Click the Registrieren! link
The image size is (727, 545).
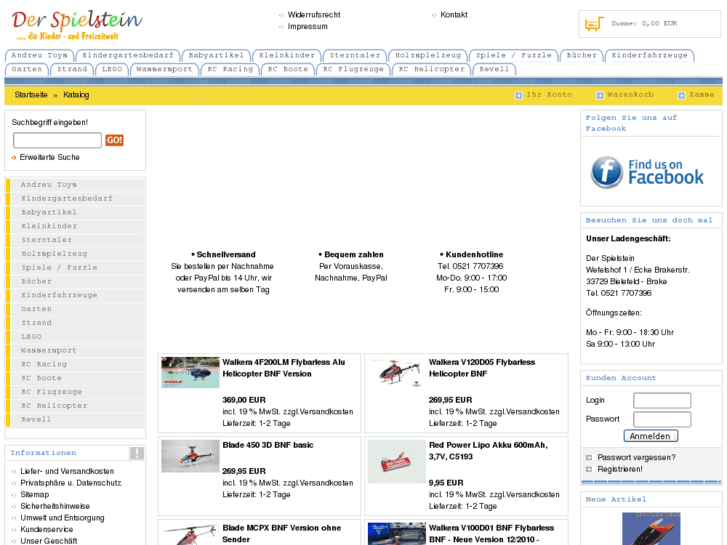coord(620,469)
